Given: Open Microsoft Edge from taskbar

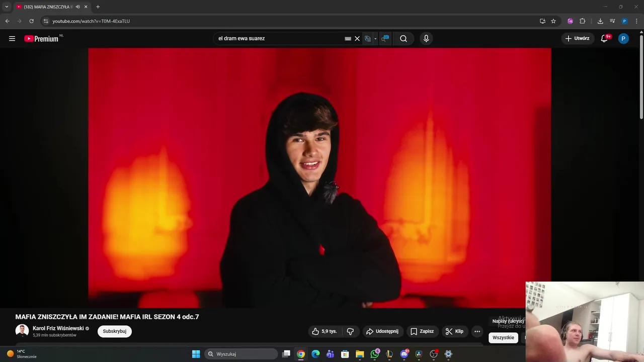Looking at the screenshot, I should tap(315, 354).
